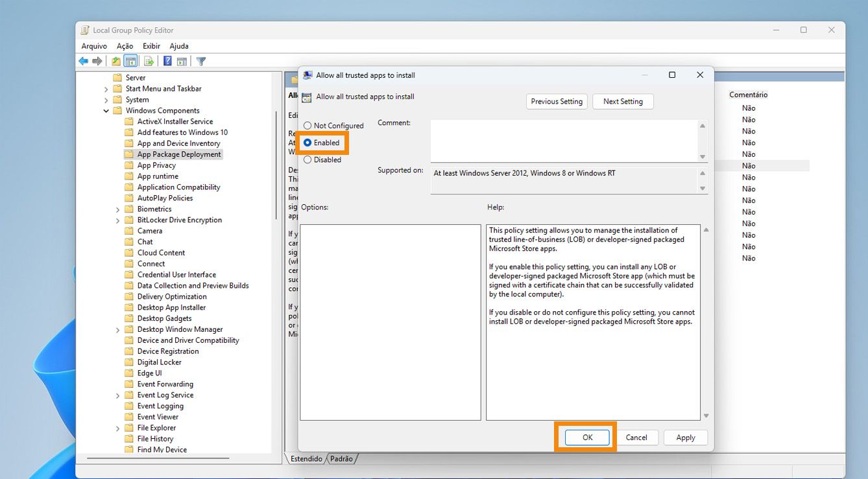This screenshot has height=479, width=868.
Task: Click the Forward arrow in the toolbar
Action: pyautogui.click(x=97, y=61)
